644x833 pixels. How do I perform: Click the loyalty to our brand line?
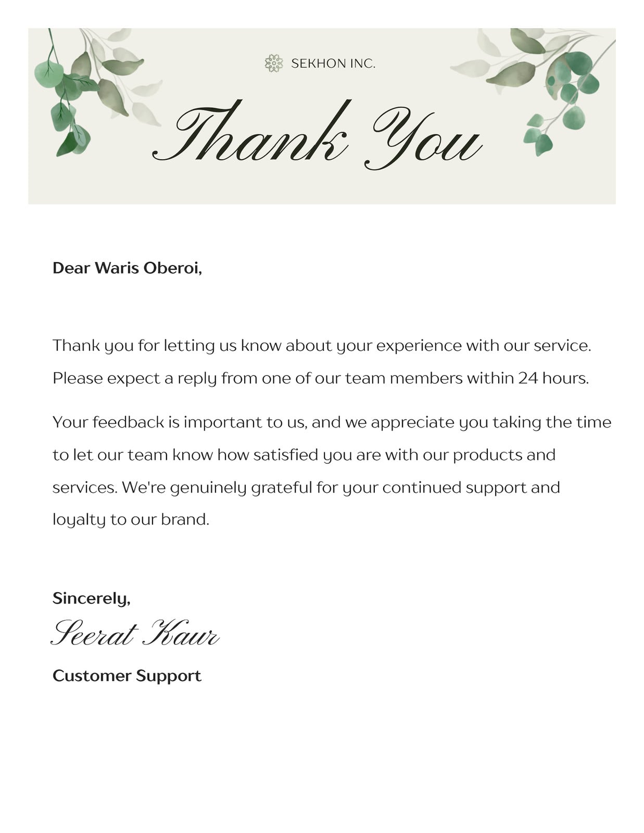point(131,520)
